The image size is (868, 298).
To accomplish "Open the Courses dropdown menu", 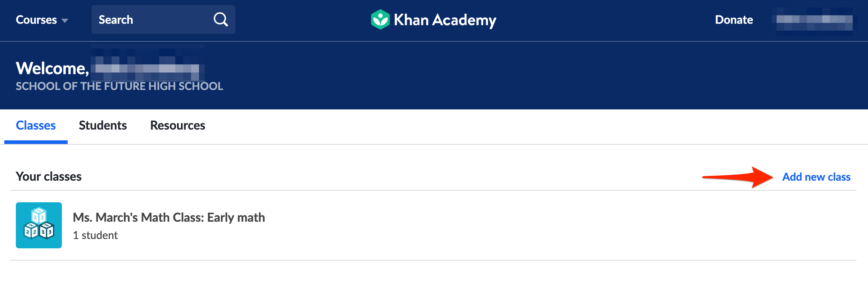I will (x=36, y=20).
